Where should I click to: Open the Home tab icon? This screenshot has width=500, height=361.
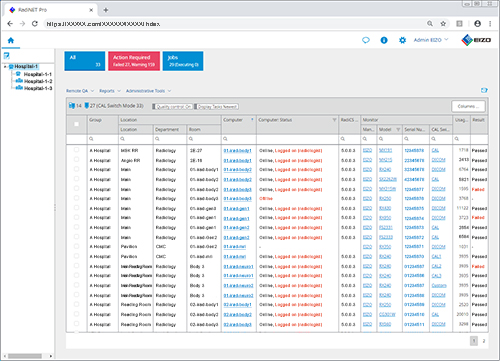[x=11, y=40]
